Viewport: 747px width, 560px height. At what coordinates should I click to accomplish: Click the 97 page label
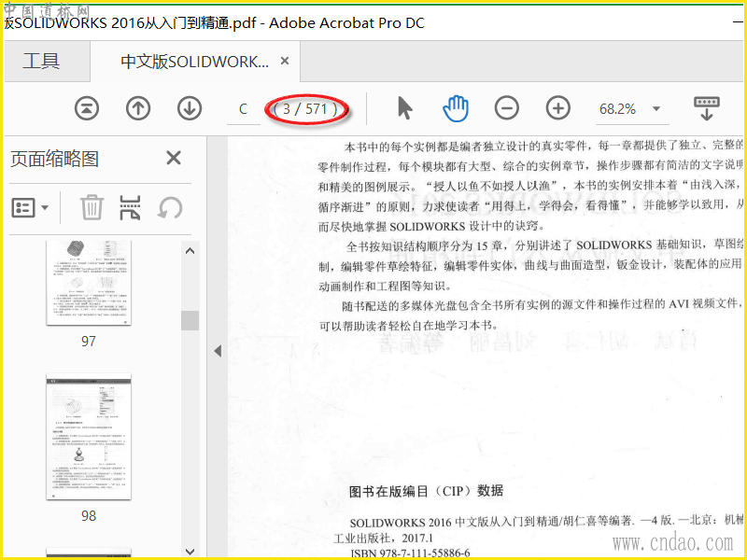[88, 342]
